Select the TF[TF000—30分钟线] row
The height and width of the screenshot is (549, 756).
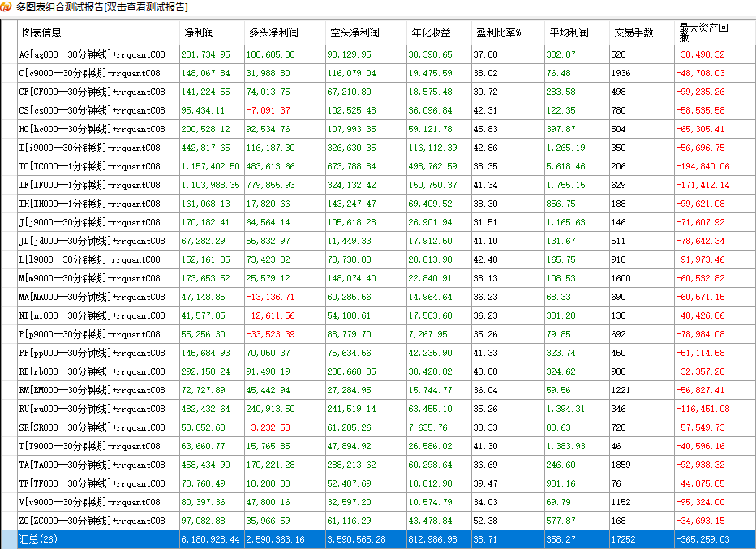(x=378, y=483)
